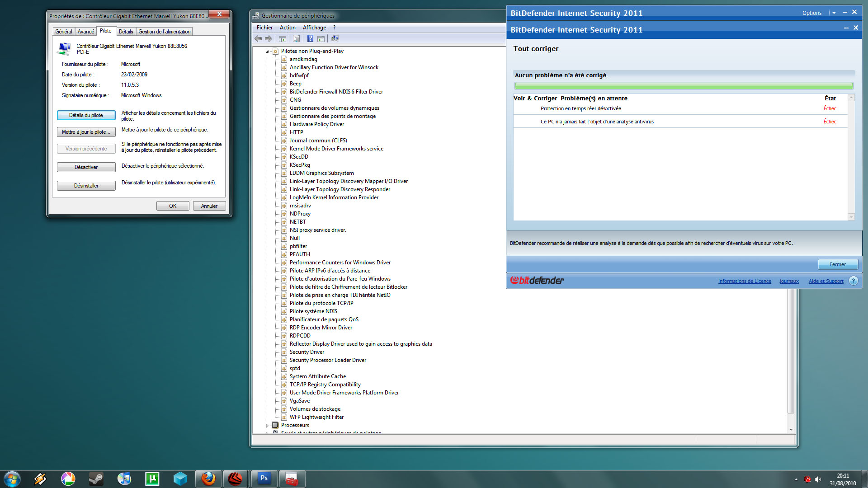Confirm with OK in properties dialog
The image size is (868, 488).
click(x=173, y=206)
